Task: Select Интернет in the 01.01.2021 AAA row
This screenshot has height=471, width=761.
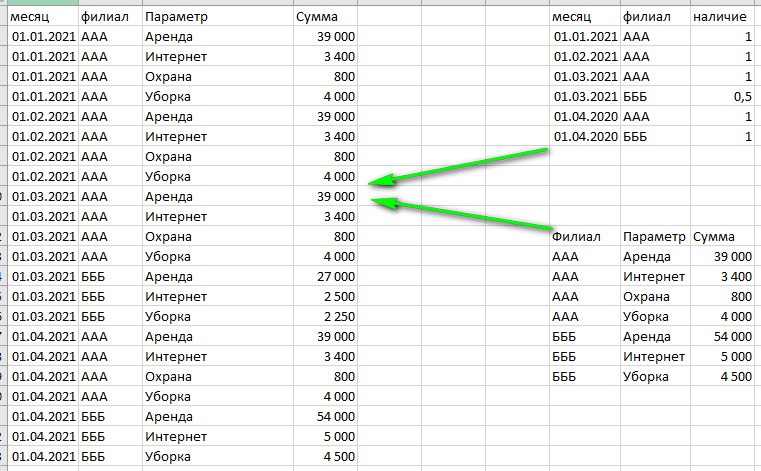Action: [176, 57]
